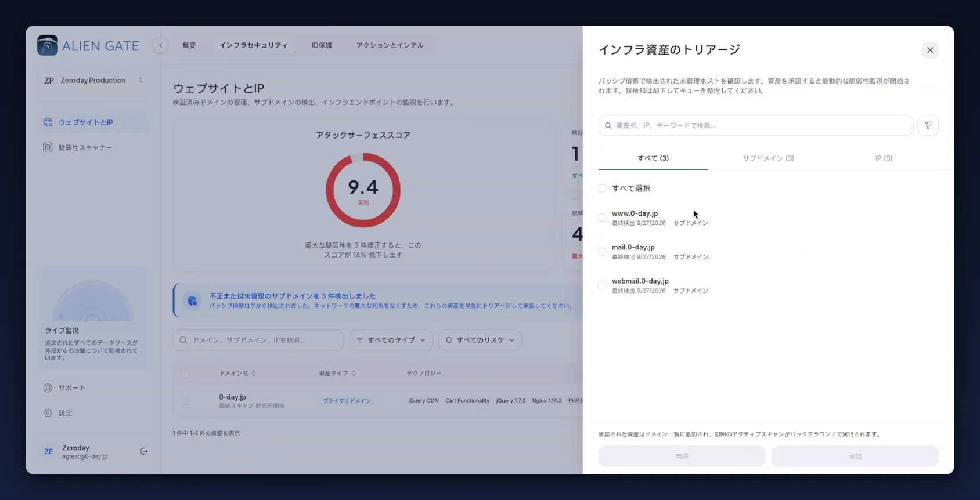Open サポート in the sidebar

click(x=93, y=387)
